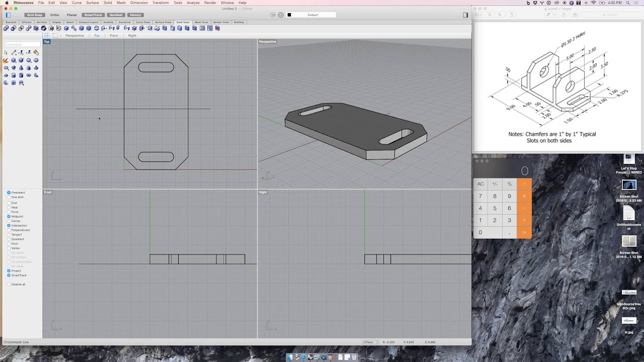Open the Apple menu
The width and height of the screenshot is (644, 362).
7,3
